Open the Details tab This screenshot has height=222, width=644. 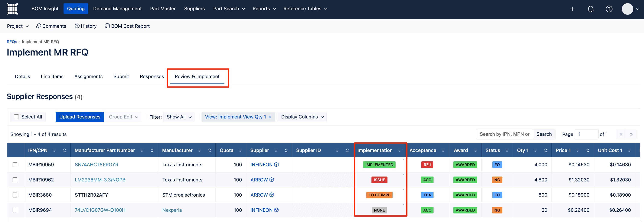[23, 77]
